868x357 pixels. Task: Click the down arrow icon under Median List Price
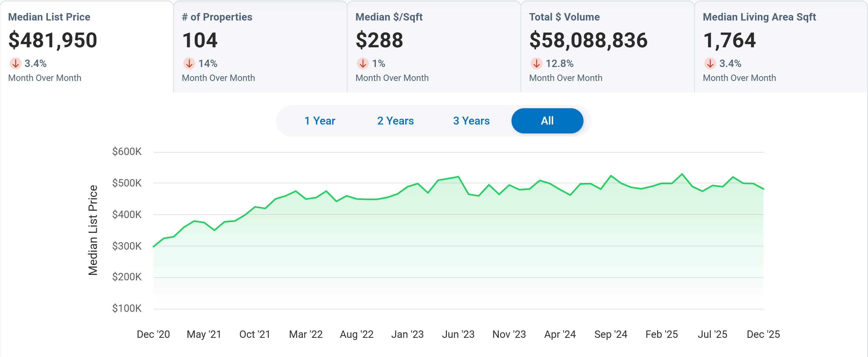[16, 63]
